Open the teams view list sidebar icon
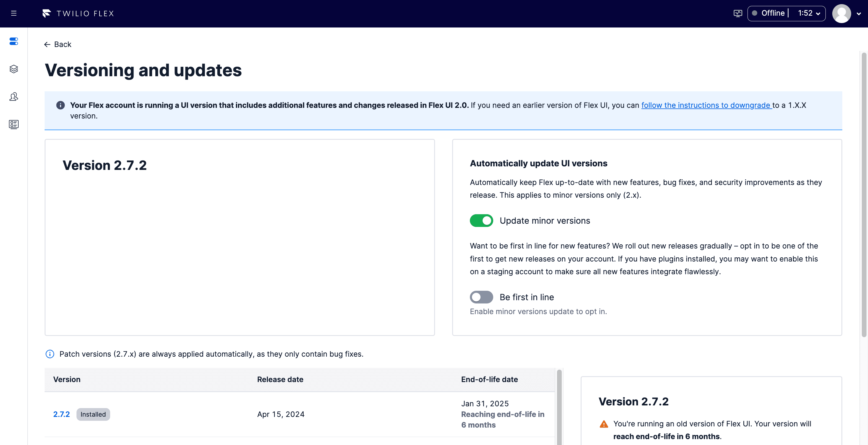Image resolution: width=868 pixels, height=445 pixels. 14,124
